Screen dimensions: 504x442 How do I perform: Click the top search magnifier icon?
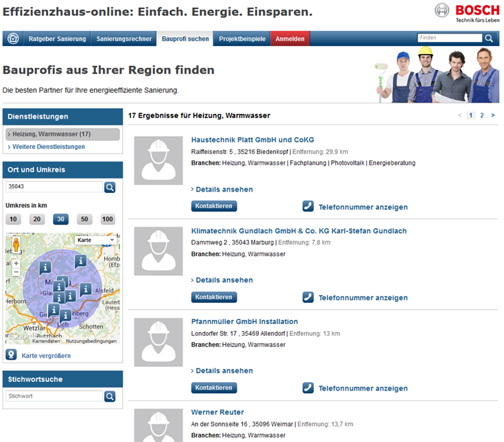tap(489, 38)
